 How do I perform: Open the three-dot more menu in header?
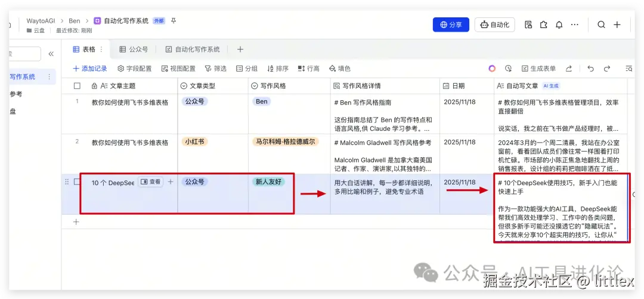[x=575, y=24]
